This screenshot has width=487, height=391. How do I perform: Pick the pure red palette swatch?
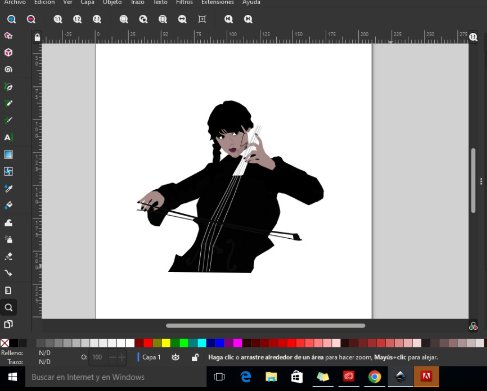[x=148, y=343]
